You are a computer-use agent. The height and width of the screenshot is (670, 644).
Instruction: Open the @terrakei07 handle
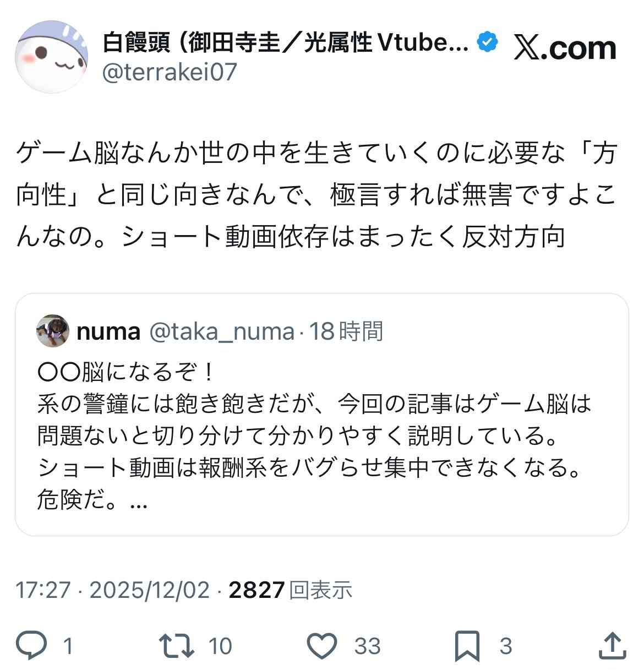(x=170, y=72)
